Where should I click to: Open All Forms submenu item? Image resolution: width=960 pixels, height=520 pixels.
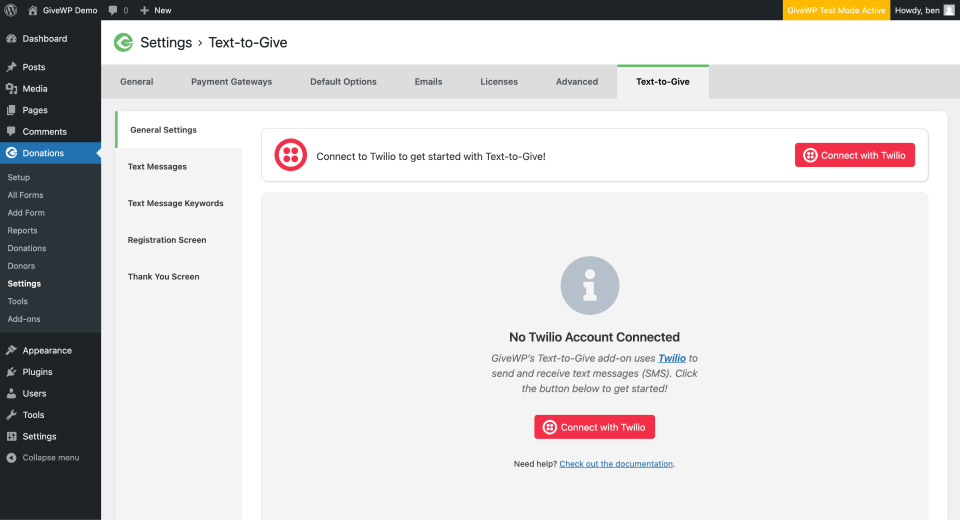(25, 195)
